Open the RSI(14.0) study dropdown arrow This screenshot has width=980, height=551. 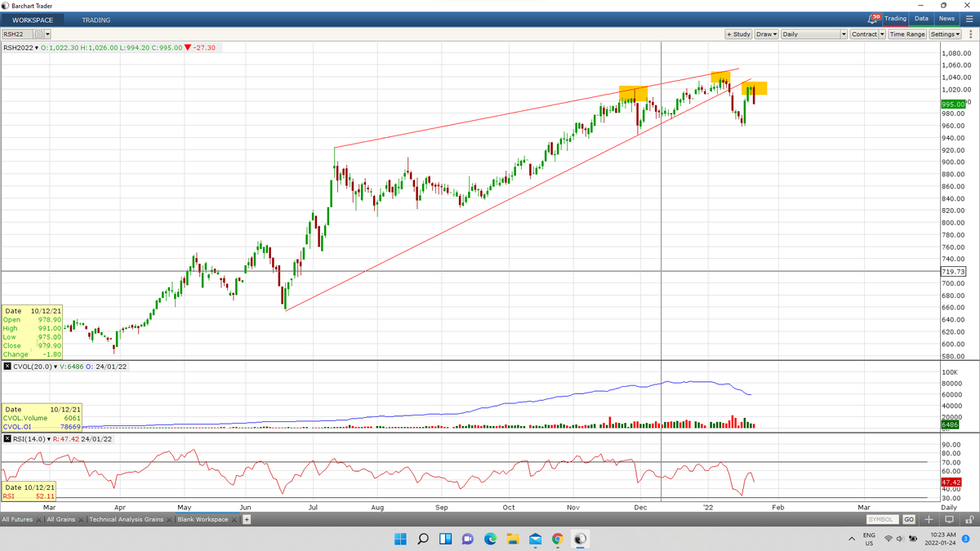(x=51, y=438)
